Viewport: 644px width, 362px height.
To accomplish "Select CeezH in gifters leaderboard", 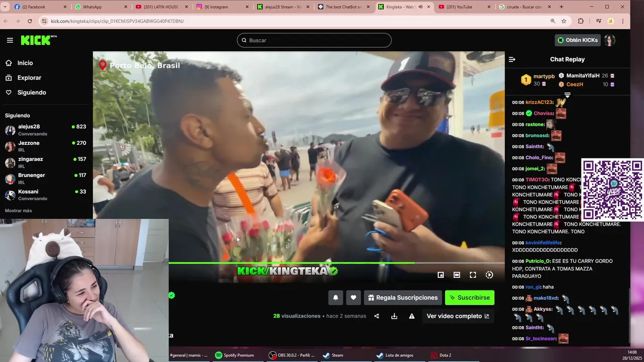I will point(587,84).
